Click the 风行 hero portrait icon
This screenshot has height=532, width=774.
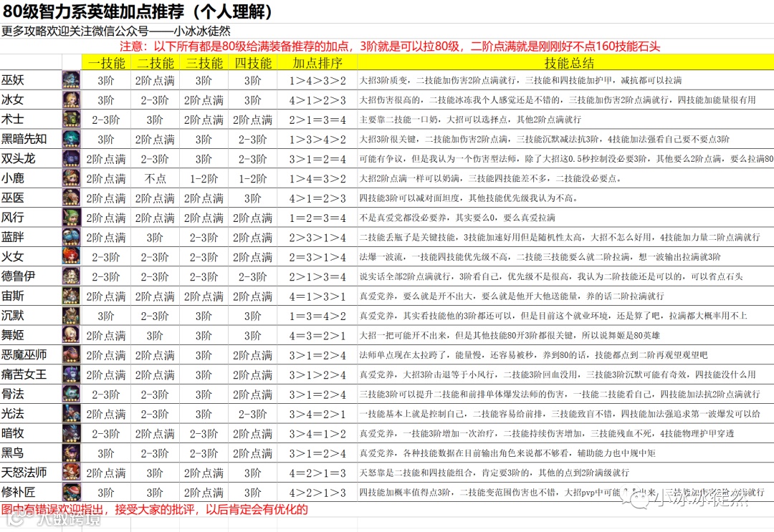point(71,218)
